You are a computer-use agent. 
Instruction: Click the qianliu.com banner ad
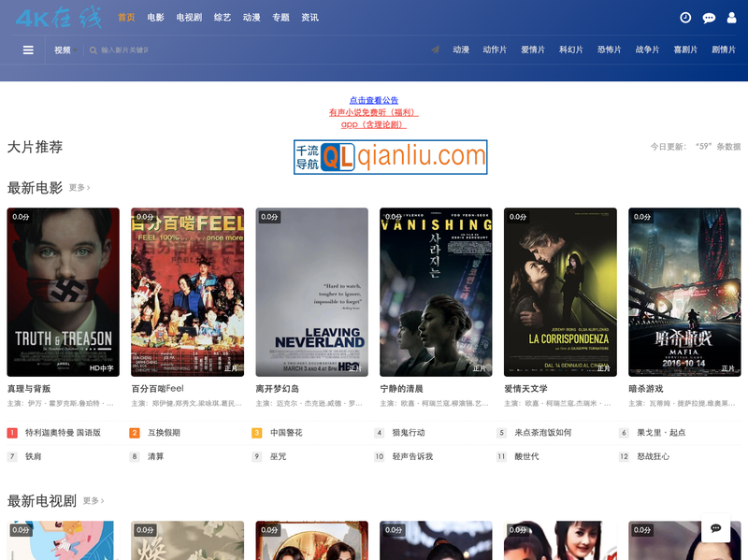[x=390, y=157]
